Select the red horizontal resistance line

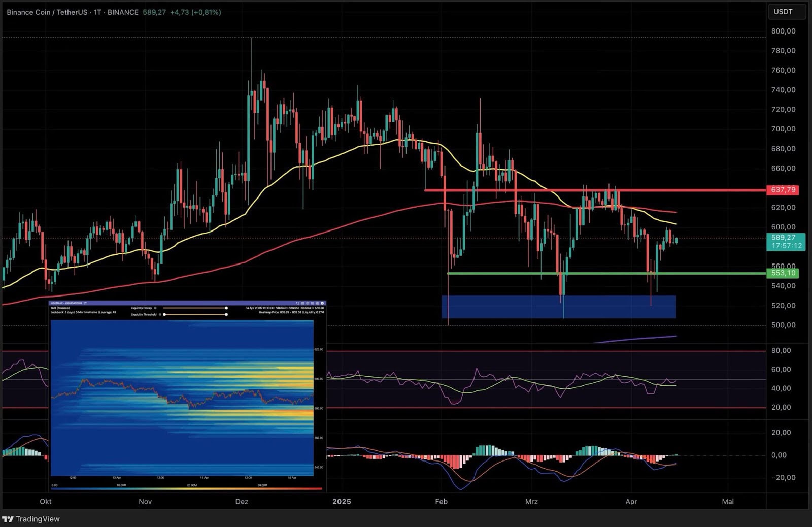595,190
